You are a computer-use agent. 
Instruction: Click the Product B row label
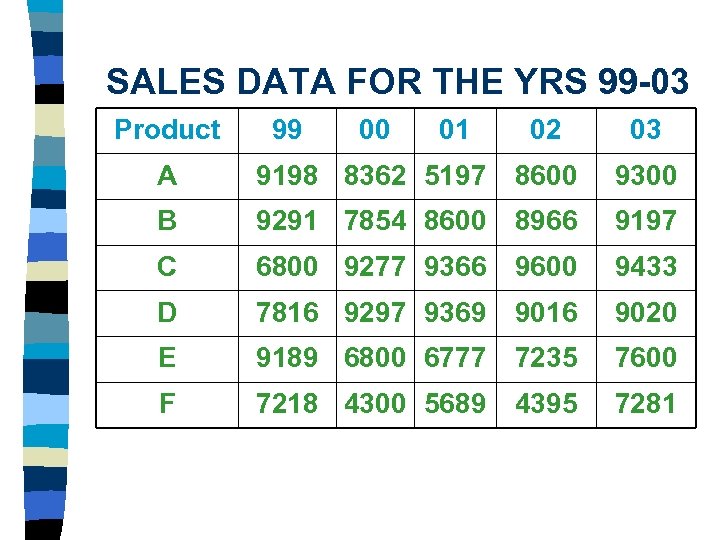coord(167,221)
